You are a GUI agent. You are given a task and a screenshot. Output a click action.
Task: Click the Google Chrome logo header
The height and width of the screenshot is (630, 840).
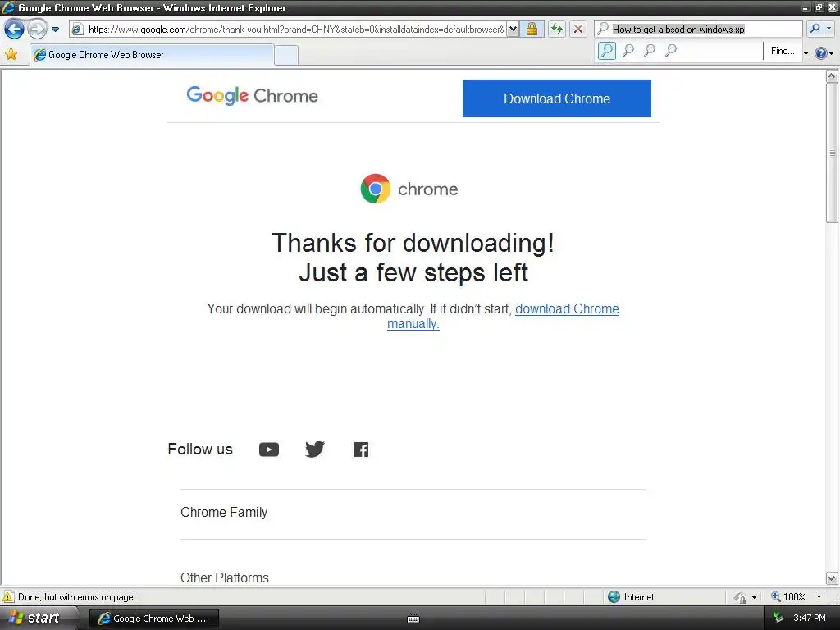click(x=252, y=96)
